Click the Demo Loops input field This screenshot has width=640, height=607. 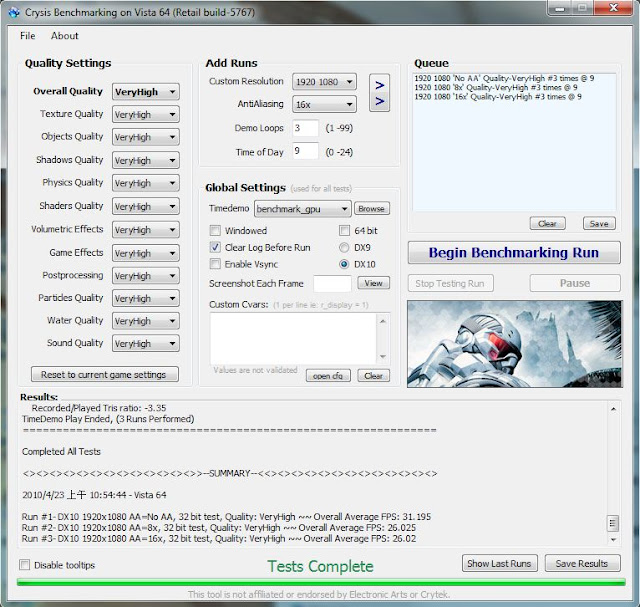pos(305,128)
